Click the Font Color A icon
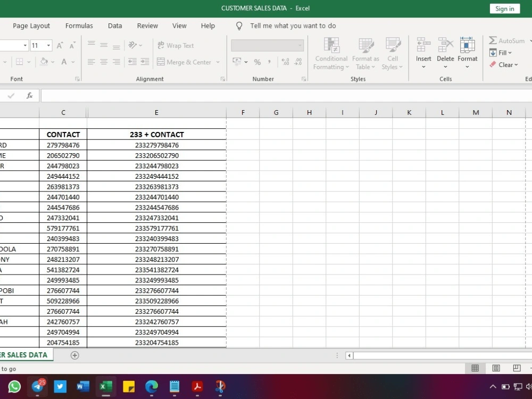Screen dimensions: 532x399 click(x=64, y=62)
